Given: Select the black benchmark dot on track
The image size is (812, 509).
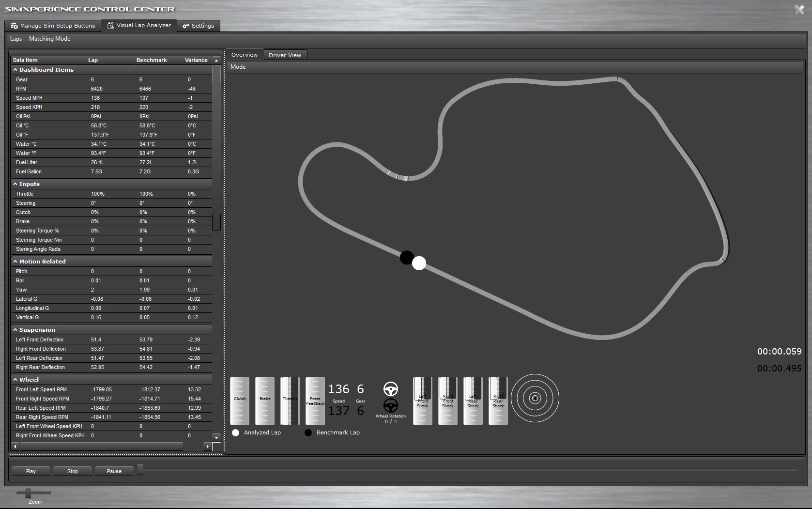Looking at the screenshot, I should pyautogui.click(x=407, y=257).
